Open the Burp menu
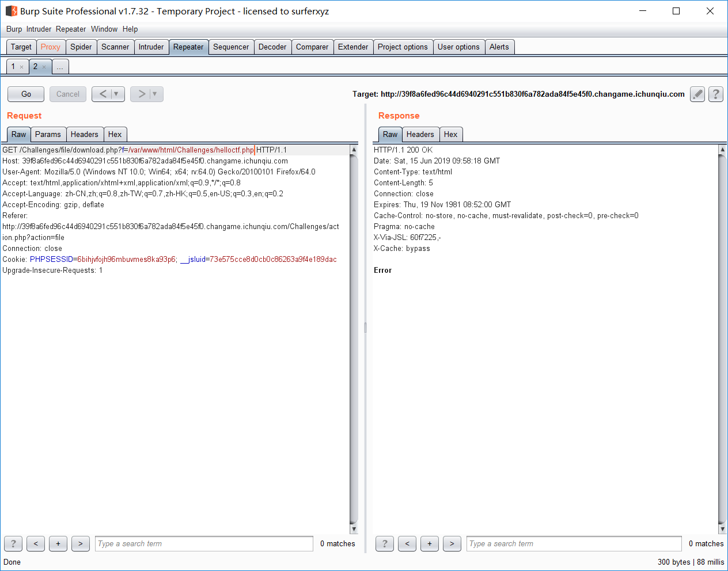The image size is (728, 571). click(14, 29)
